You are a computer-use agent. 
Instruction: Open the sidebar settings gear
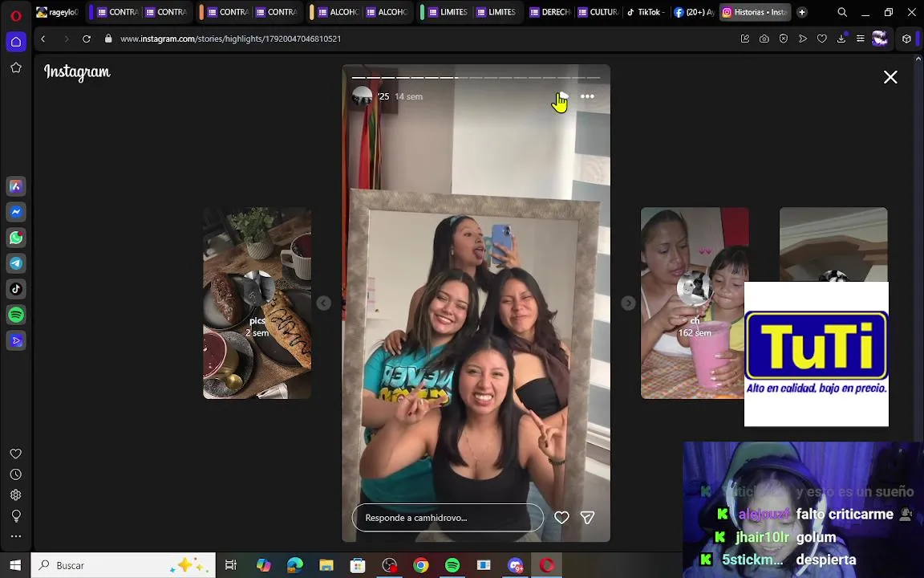point(16,495)
